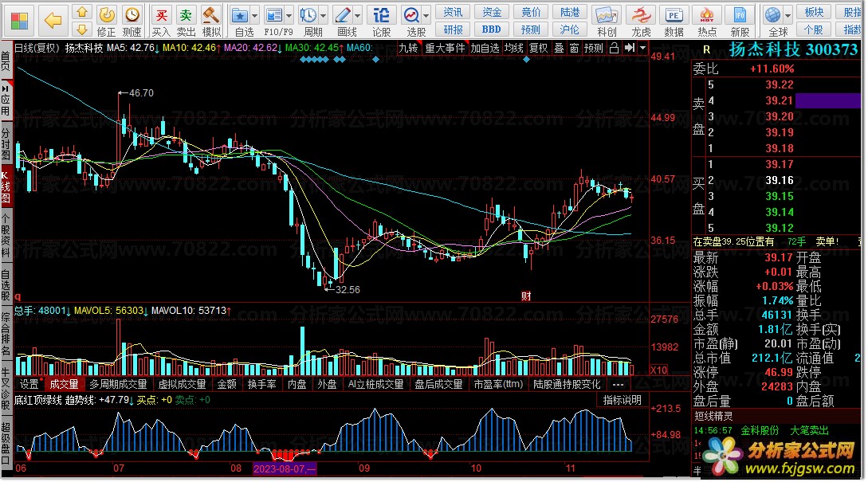The width and height of the screenshot is (868, 482).
Task: Click the 陆港 button
Action: pos(570,12)
